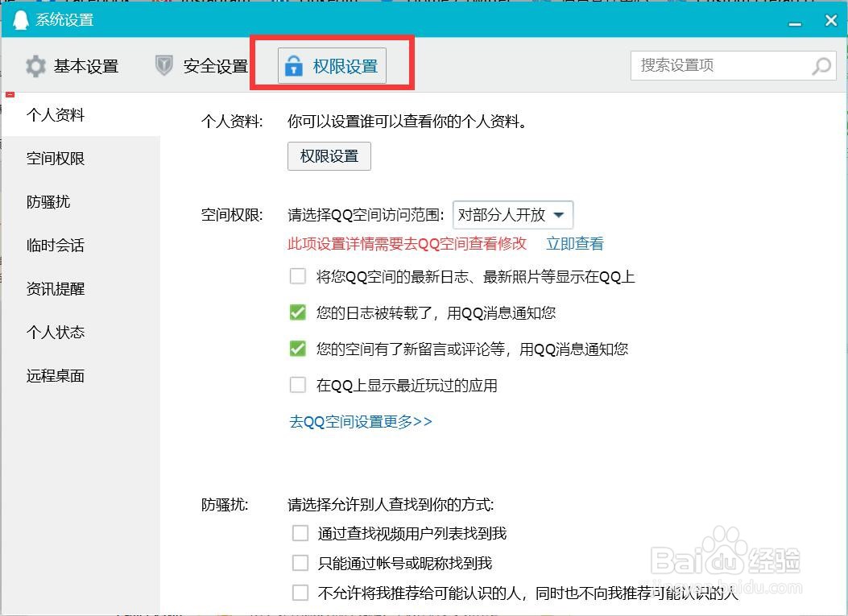
Task: Open the 去QQ空间设置更多>> link
Action: (361, 421)
